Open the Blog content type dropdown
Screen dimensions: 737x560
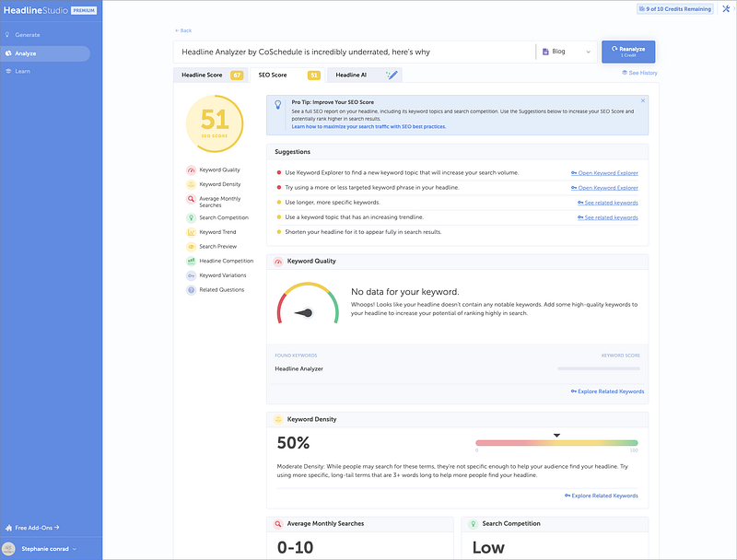566,52
